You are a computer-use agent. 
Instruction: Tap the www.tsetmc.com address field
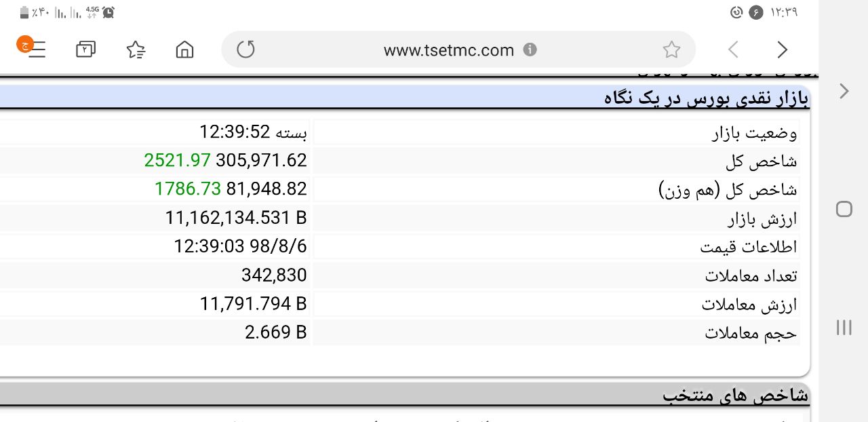click(x=449, y=50)
